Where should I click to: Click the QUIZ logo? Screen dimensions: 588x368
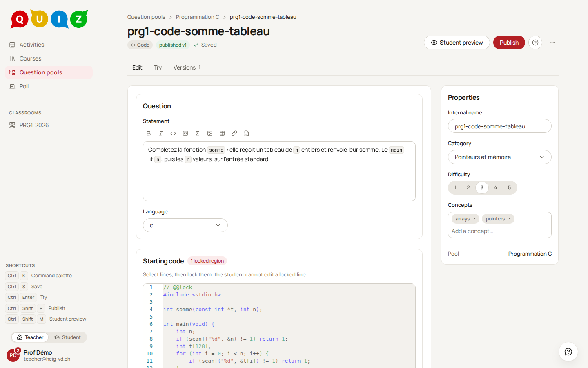tap(49, 19)
